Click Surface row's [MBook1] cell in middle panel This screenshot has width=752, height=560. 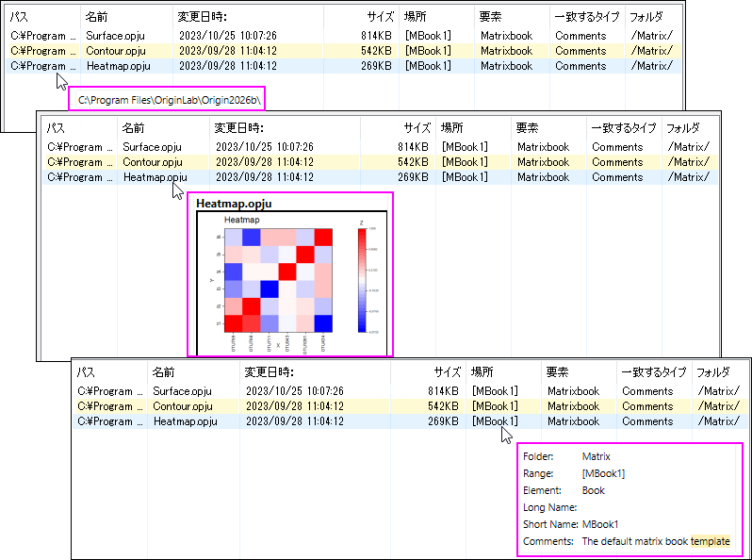click(x=465, y=147)
